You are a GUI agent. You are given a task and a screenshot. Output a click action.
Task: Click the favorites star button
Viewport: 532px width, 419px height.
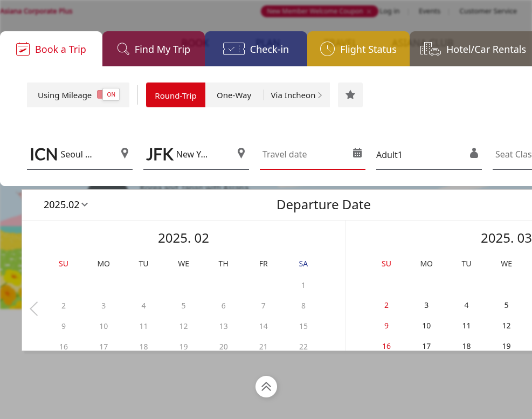coord(350,95)
